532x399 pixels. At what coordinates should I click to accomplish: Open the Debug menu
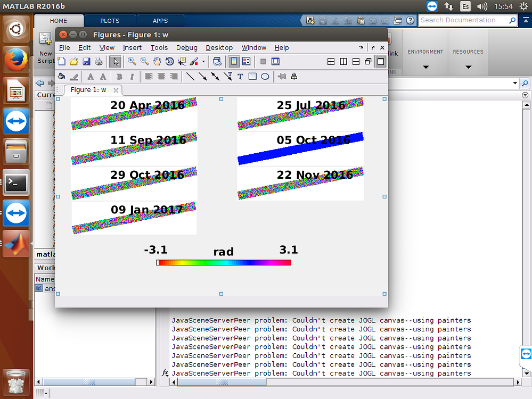tap(186, 48)
